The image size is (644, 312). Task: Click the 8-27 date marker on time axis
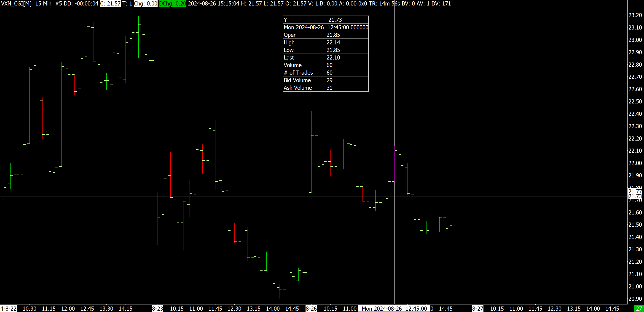tap(478, 309)
